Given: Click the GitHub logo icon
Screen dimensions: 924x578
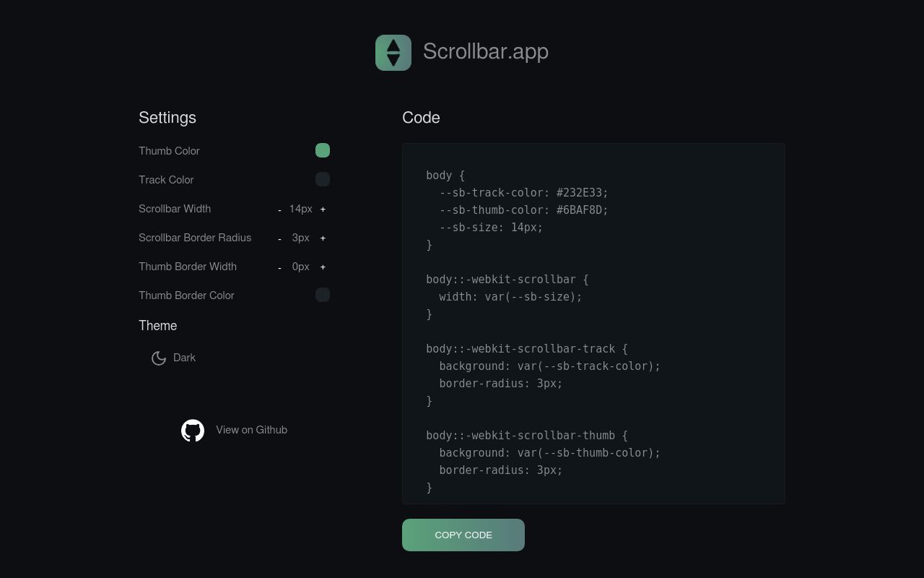Looking at the screenshot, I should coord(193,430).
